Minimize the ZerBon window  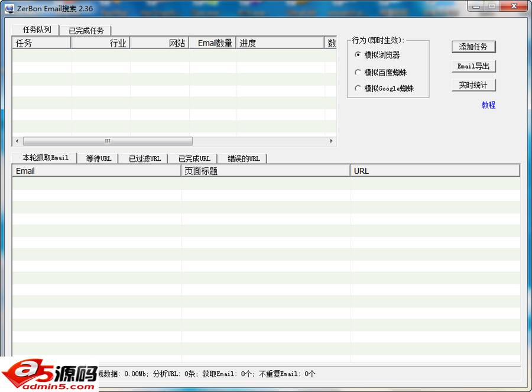[476, 7]
